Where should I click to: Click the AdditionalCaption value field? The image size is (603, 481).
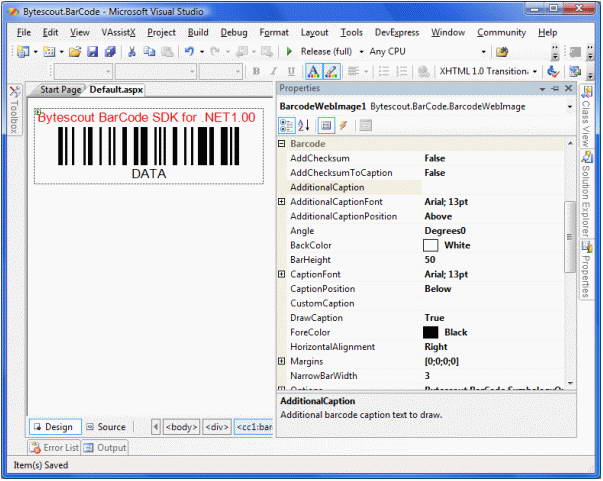(493, 188)
